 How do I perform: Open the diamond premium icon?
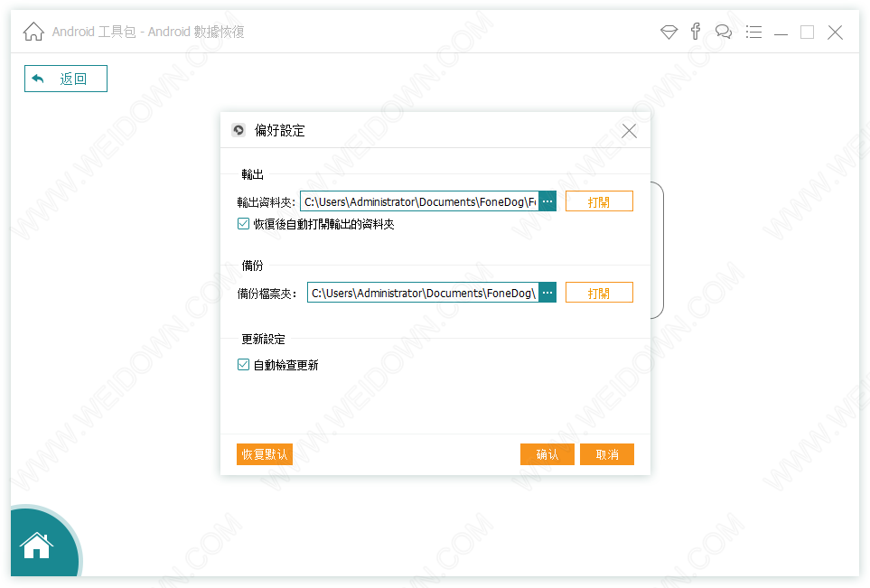tap(669, 33)
